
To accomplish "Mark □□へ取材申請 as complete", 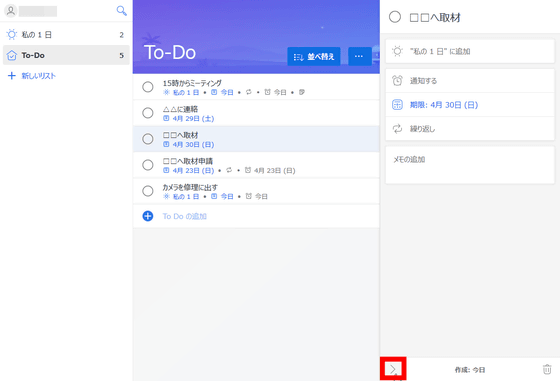I will (x=148, y=165).
